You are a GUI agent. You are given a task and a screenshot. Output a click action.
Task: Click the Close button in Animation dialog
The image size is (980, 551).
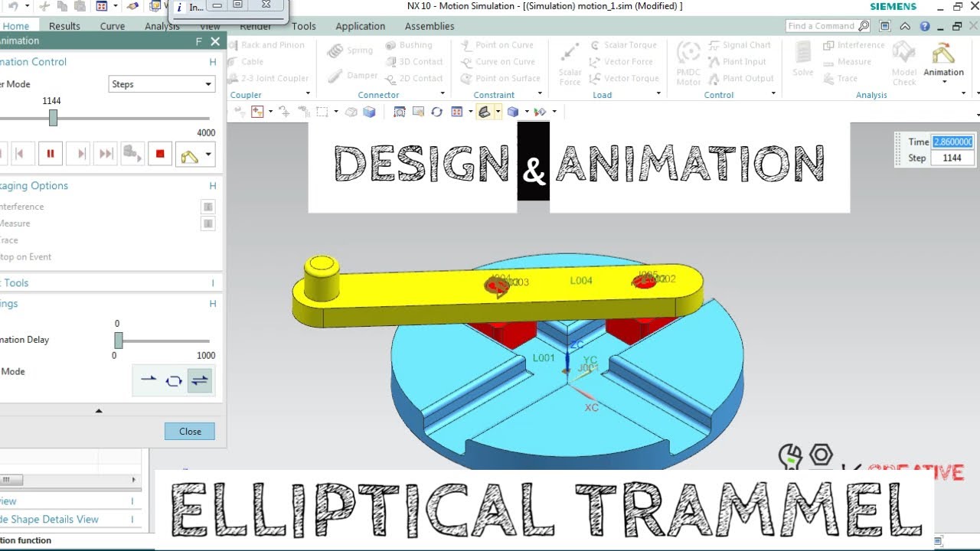point(190,432)
